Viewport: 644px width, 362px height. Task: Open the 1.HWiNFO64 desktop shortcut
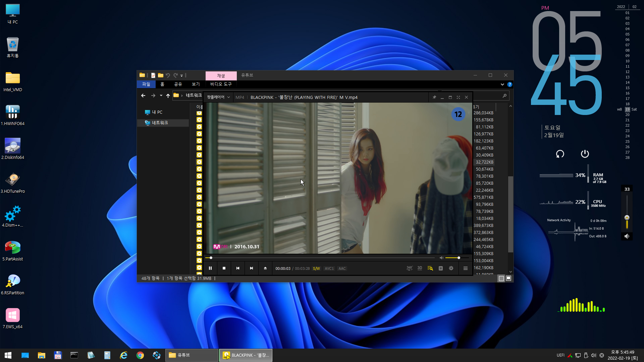coord(13,115)
